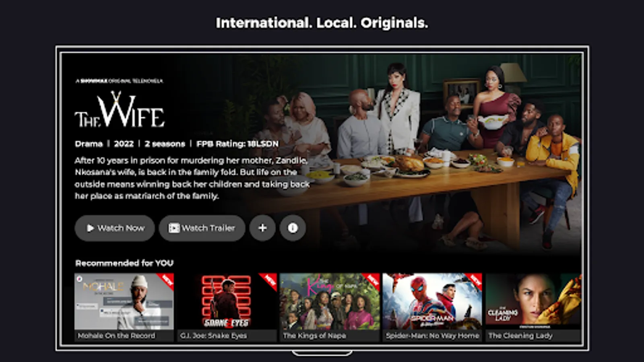The image size is (644, 362).
Task: Click the show synopsis paragraph
Action: pyautogui.click(x=192, y=178)
